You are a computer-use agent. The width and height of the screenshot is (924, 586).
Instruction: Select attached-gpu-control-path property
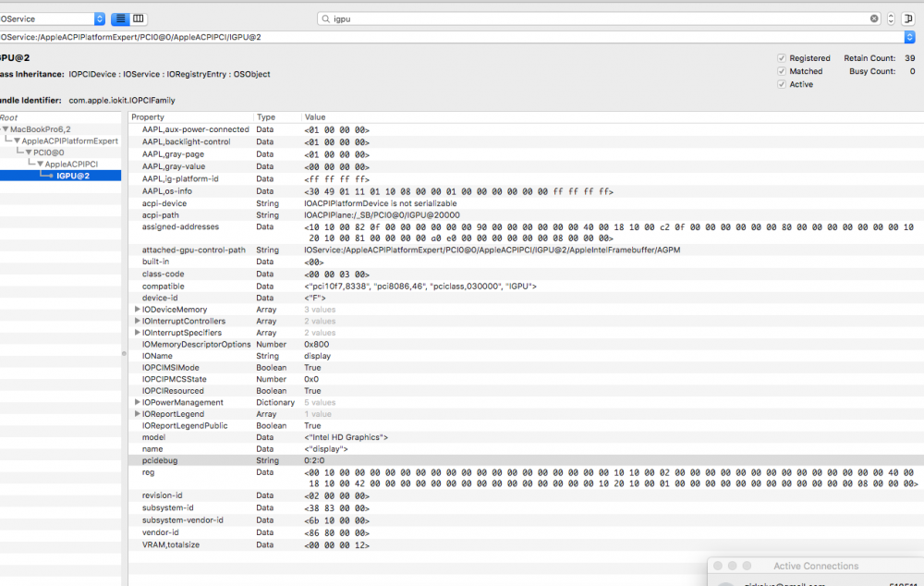tap(526, 250)
